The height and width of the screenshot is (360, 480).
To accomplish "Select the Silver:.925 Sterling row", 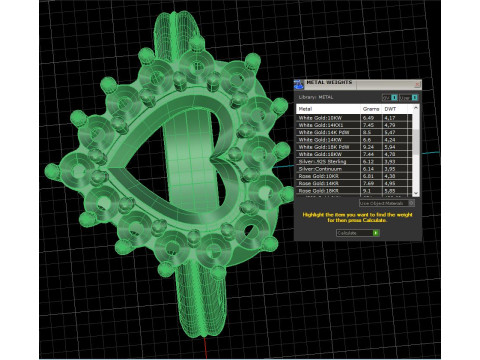I will click(x=354, y=162).
